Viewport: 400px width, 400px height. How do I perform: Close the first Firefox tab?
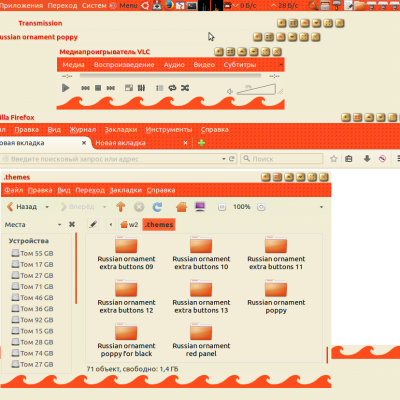coord(84,143)
